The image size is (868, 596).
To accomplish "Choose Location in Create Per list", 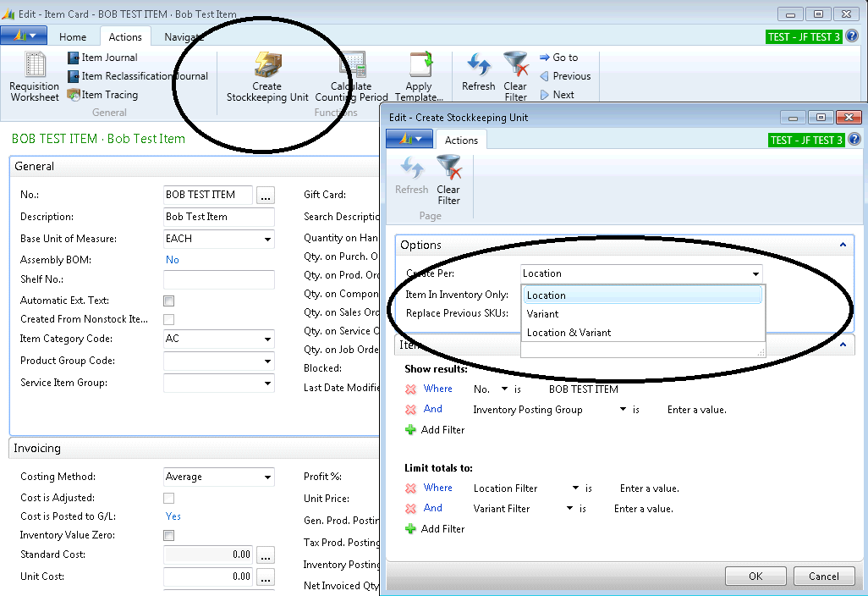I will coord(642,295).
